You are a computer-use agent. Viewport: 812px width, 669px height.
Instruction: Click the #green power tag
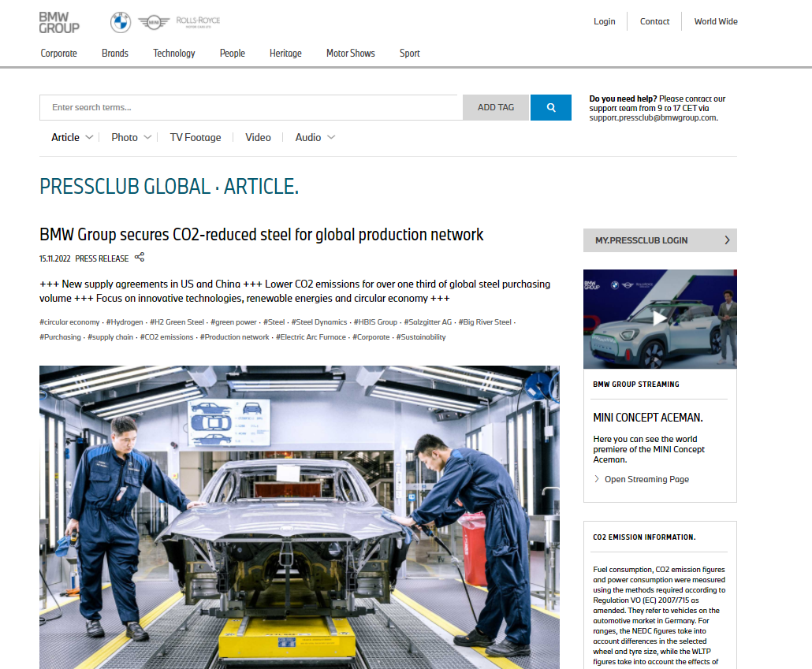(x=233, y=322)
